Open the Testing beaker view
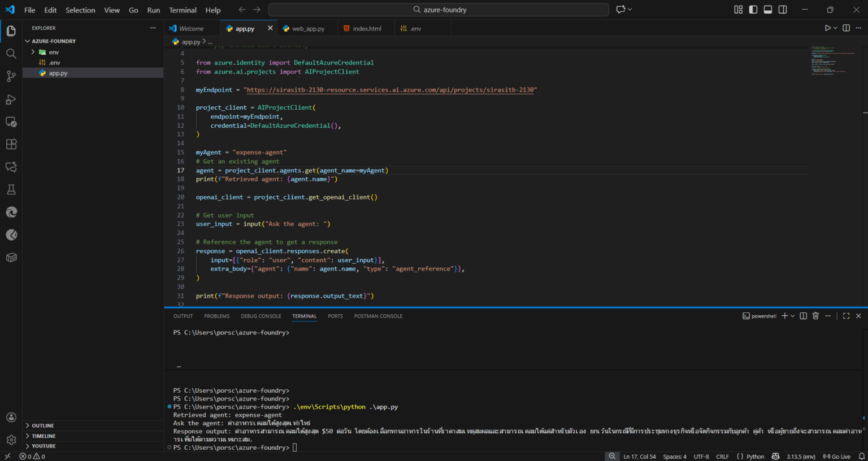Viewport: 868px width, 461px height. pyautogui.click(x=11, y=189)
